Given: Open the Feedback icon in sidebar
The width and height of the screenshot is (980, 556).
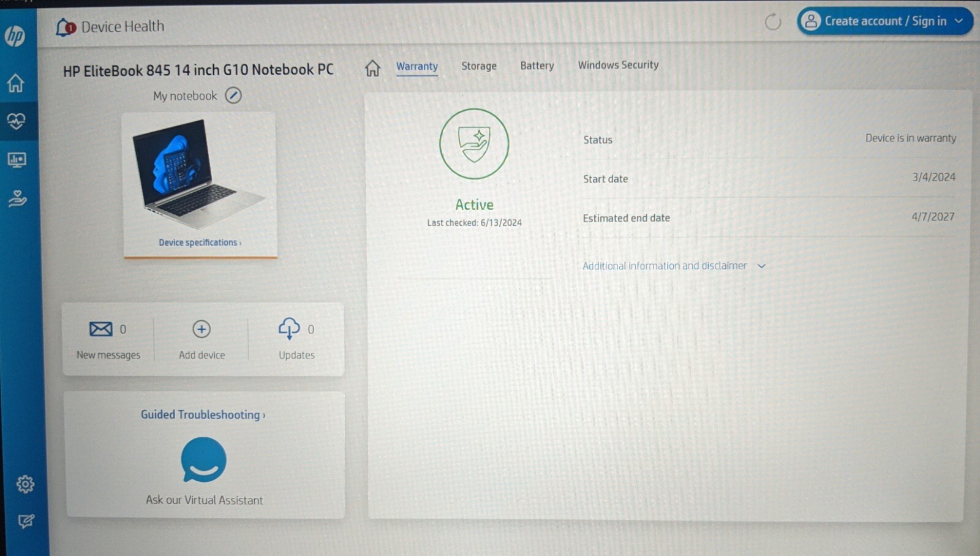Looking at the screenshot, I should (26, 521).
